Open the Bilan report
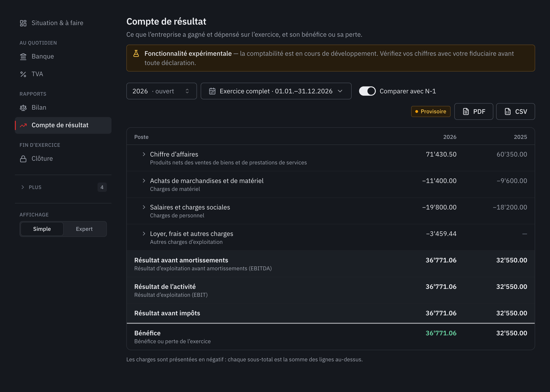Image resolution: width=550 pixels, height=392 pixels. click(63, 108)
